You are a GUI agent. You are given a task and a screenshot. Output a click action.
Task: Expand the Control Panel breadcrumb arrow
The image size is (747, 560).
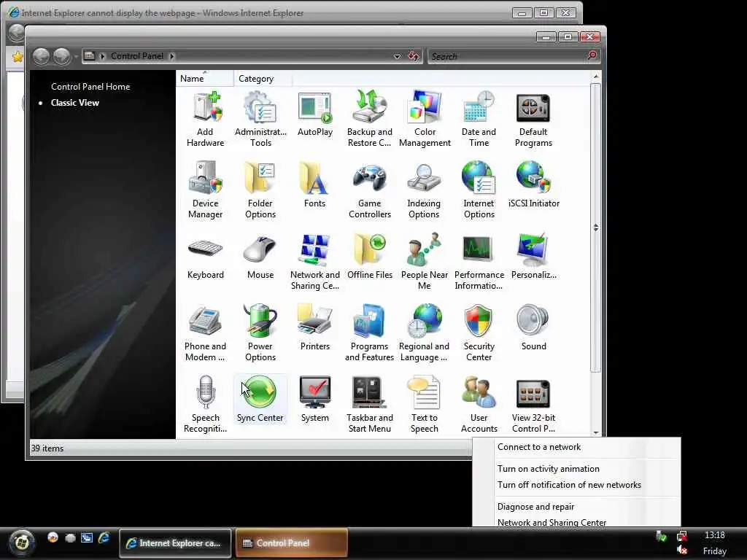[x=172, y=56]
